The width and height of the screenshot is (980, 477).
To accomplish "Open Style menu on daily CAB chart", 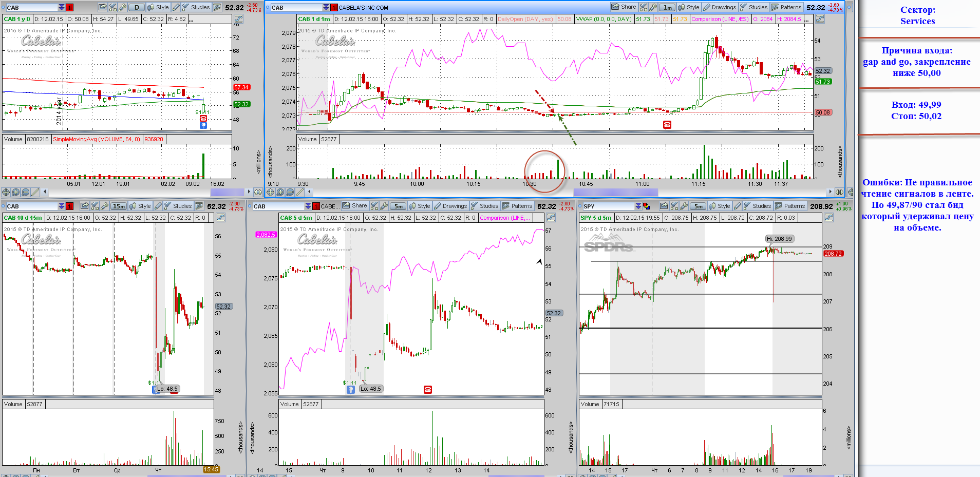I will (158, 7).
